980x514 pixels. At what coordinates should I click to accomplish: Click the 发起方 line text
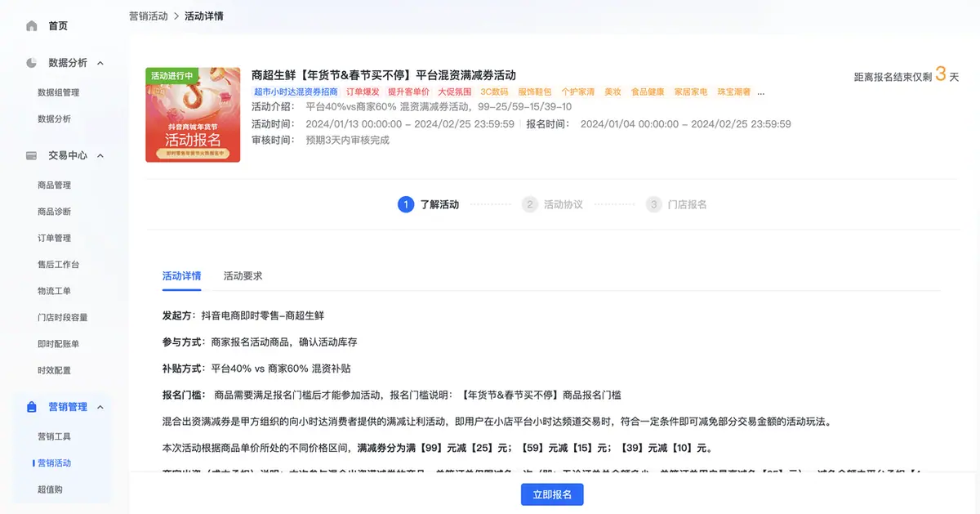tap(243, 315)
